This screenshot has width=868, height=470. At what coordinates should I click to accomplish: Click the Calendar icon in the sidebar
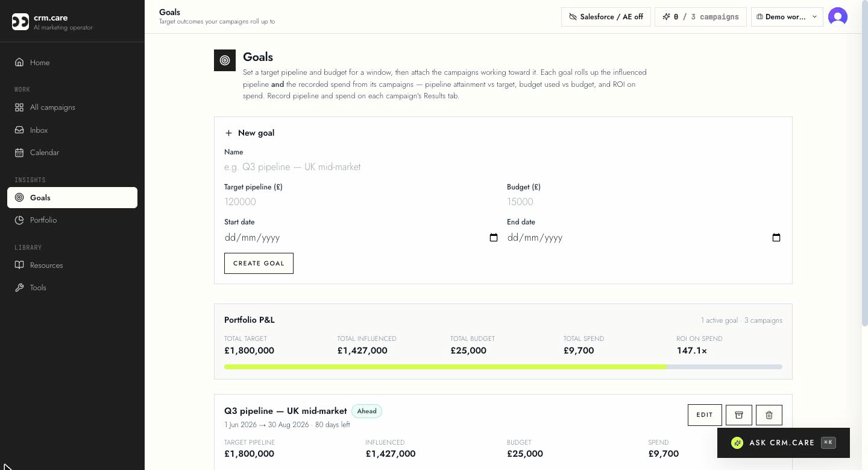(19, 153)
